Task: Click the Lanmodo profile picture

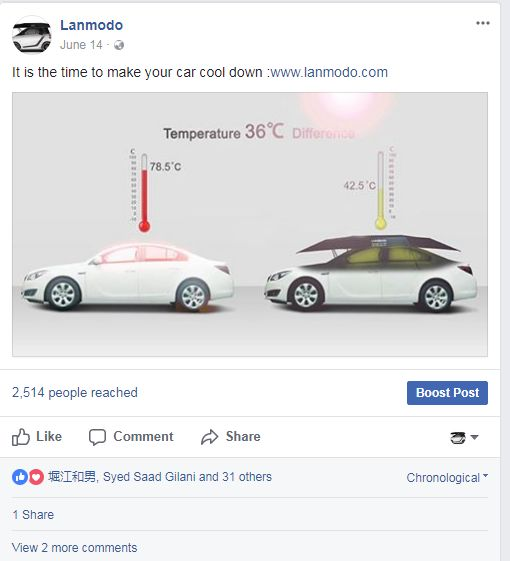Action: click(x=31, y=35)
